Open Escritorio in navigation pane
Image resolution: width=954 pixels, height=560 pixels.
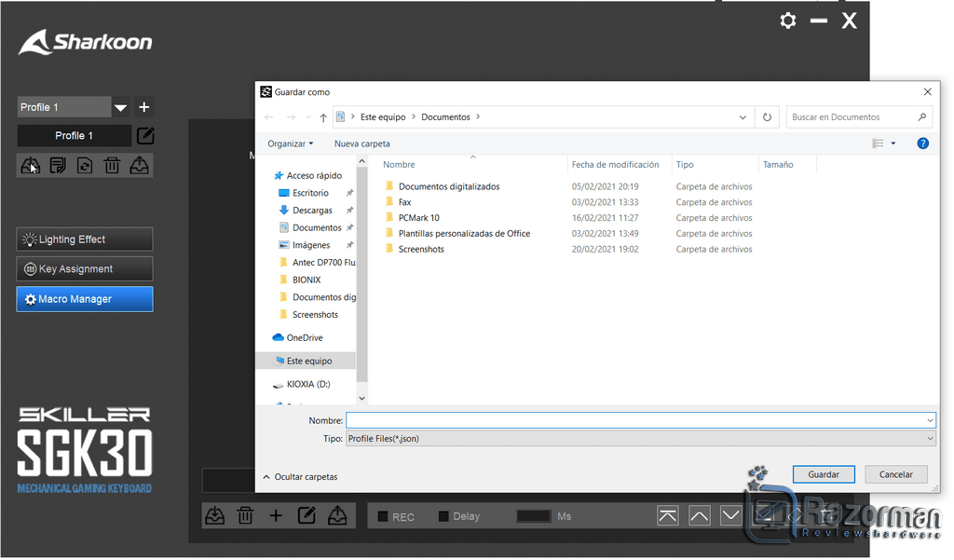(310, 193)
